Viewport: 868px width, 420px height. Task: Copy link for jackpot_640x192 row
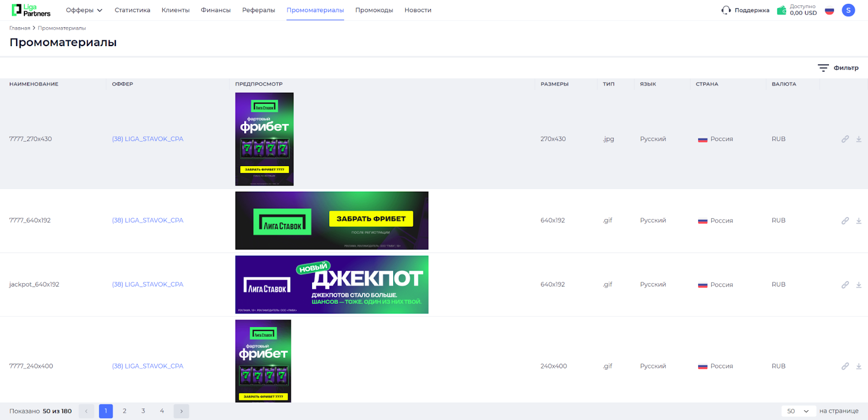pos(845,285)
